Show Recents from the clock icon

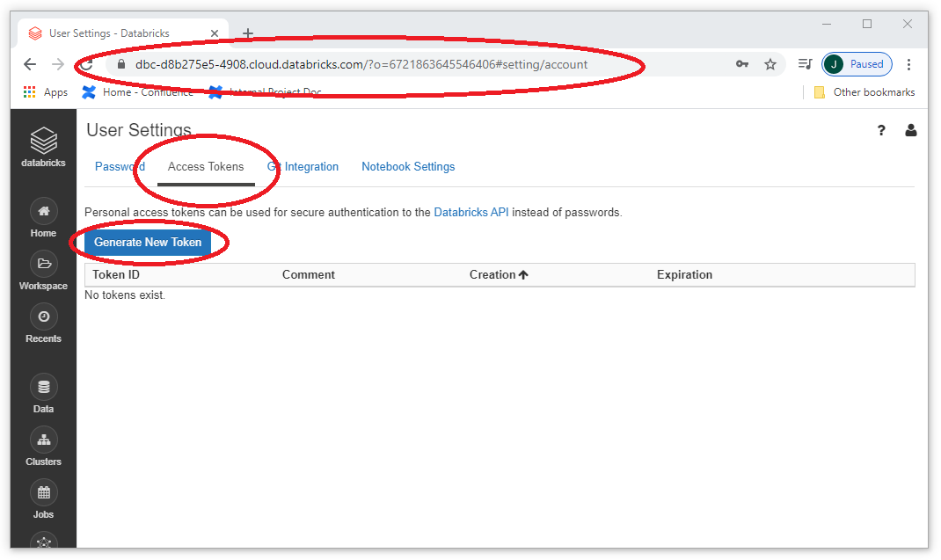coord(44,316)
